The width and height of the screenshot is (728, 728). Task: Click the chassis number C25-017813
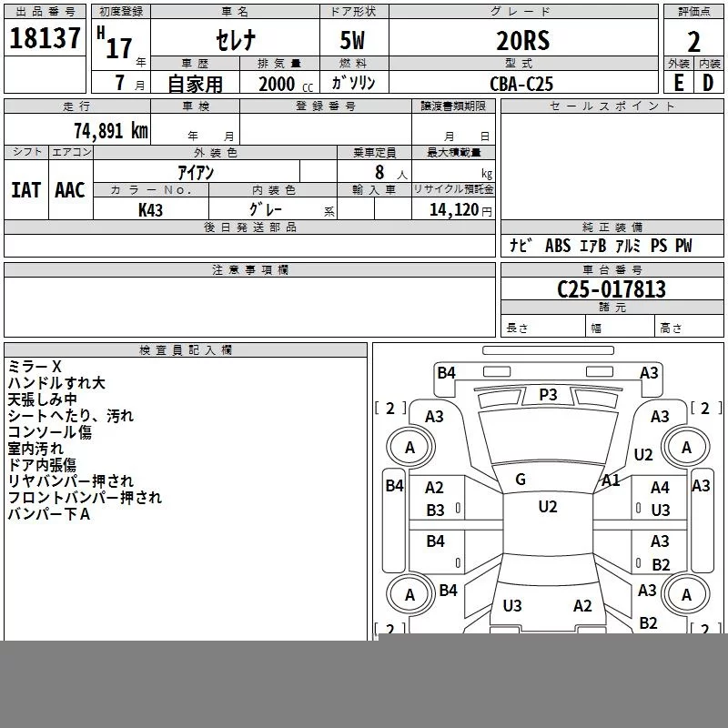point(612,289)
